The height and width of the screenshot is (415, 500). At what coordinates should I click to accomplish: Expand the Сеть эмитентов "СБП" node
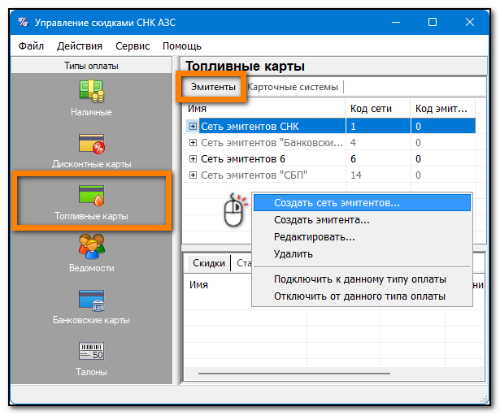pos(193,175)
